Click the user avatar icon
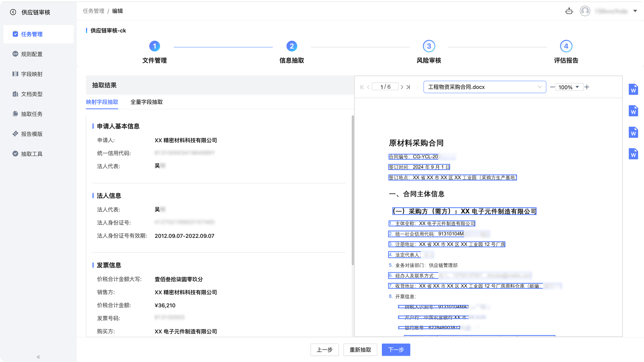The width and height of the screenshot is (644, 362). (x=585, y=11)
